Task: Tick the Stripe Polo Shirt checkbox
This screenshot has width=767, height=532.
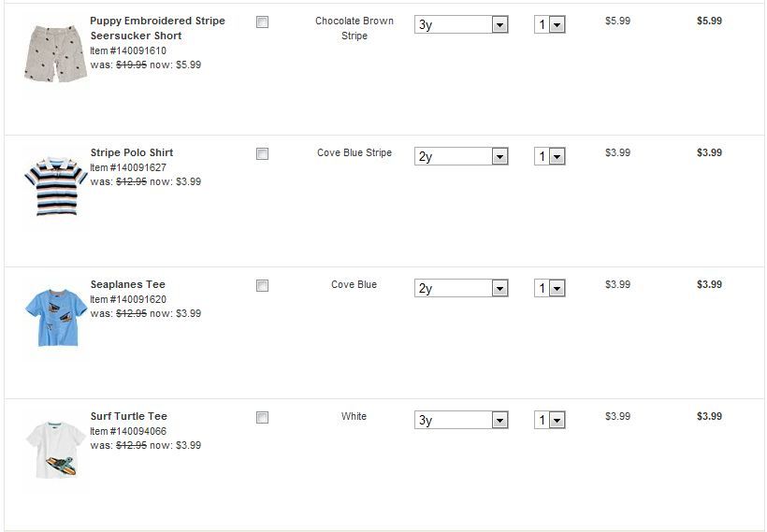Action: (262, 154)
